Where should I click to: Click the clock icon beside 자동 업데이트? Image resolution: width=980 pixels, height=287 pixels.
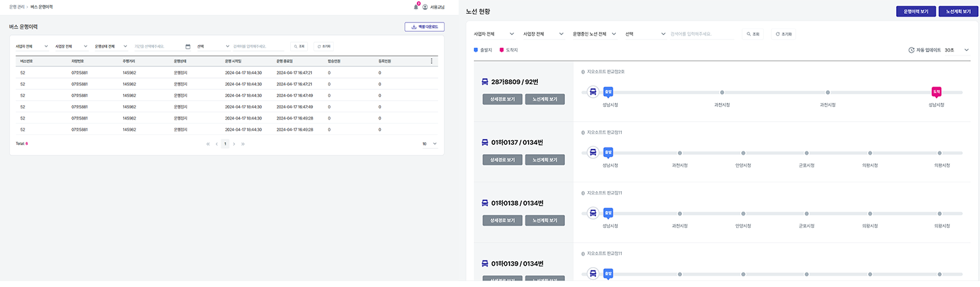point(912,50)
